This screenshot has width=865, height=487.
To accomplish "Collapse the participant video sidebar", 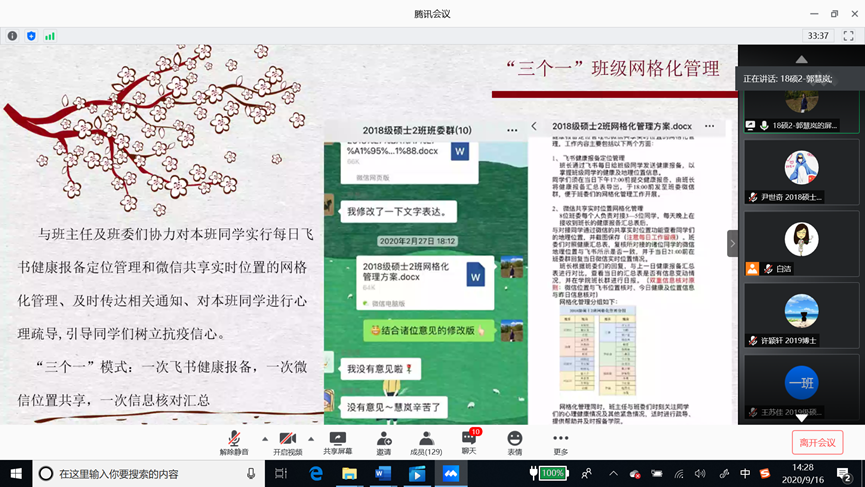I will click(x=732, y=243).
